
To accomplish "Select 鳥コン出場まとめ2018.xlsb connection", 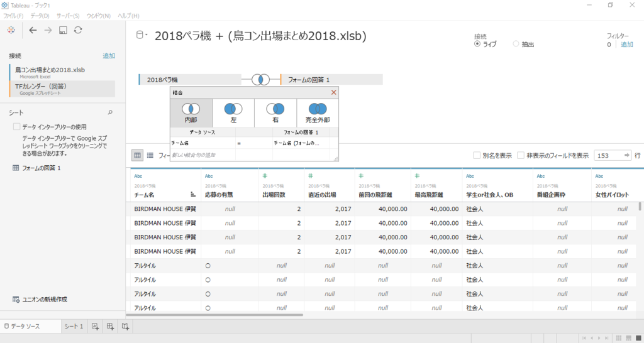I will tap(62, 72).
